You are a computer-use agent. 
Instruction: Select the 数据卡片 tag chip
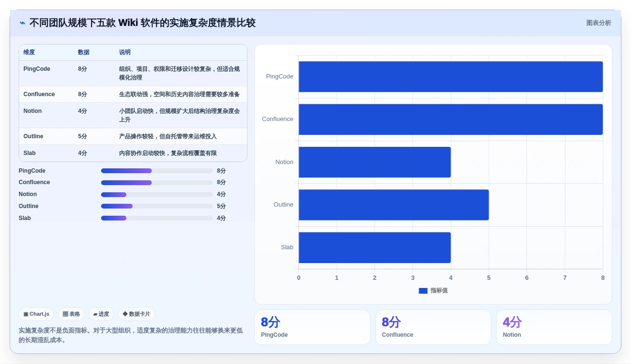pos(136,314)
